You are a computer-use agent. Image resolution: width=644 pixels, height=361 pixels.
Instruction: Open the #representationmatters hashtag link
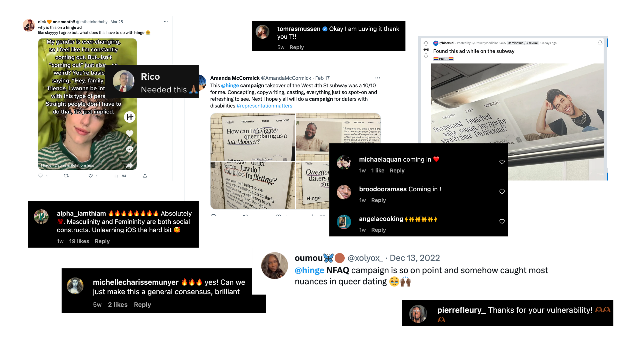click(264, 106)
